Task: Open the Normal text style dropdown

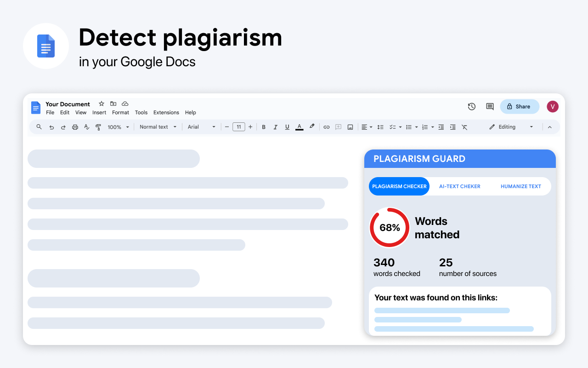Action: tap(158, 127)
